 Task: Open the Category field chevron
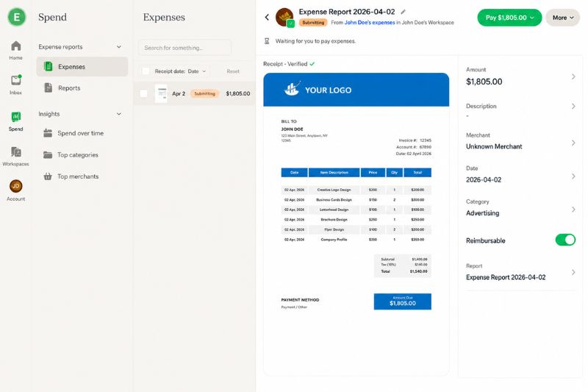(573, 209)
